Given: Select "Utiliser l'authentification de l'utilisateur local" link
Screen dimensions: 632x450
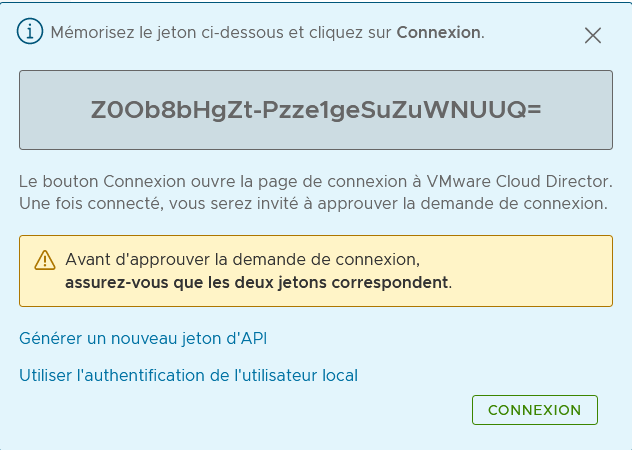Looking at the screenshot, I should tap(188, 376).
